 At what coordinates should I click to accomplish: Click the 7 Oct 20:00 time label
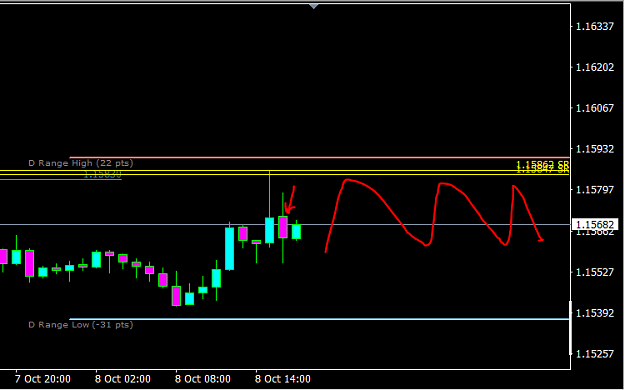[x=43, y=379]
